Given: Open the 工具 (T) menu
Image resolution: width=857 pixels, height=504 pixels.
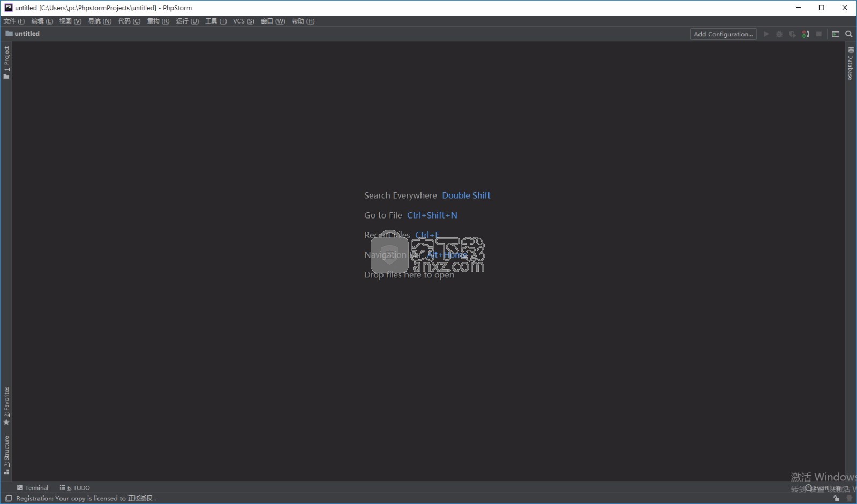Looking at the screenshot, I should point(216,21).
